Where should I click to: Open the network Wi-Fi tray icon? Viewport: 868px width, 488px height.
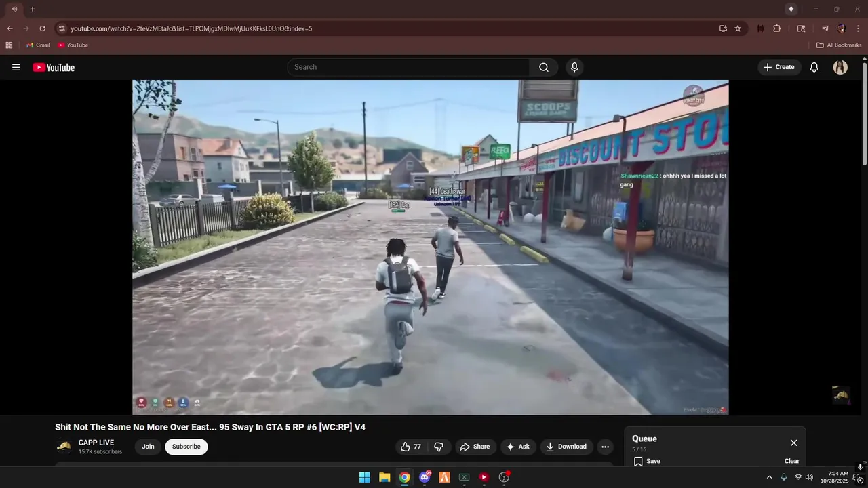[798, 477]
